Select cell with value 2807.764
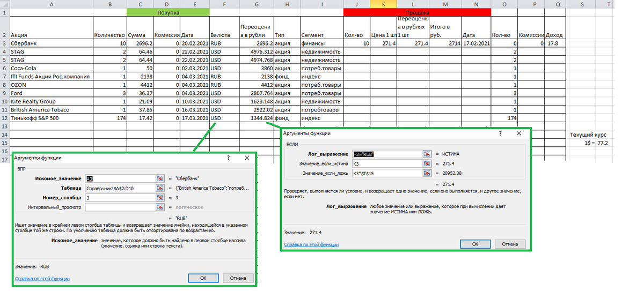 (x=258, y=93)
